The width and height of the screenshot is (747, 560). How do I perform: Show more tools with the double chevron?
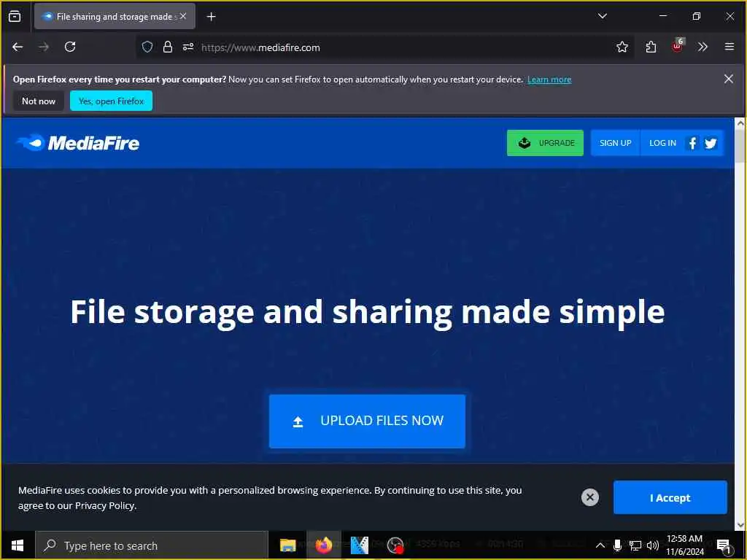pos(703,47)
